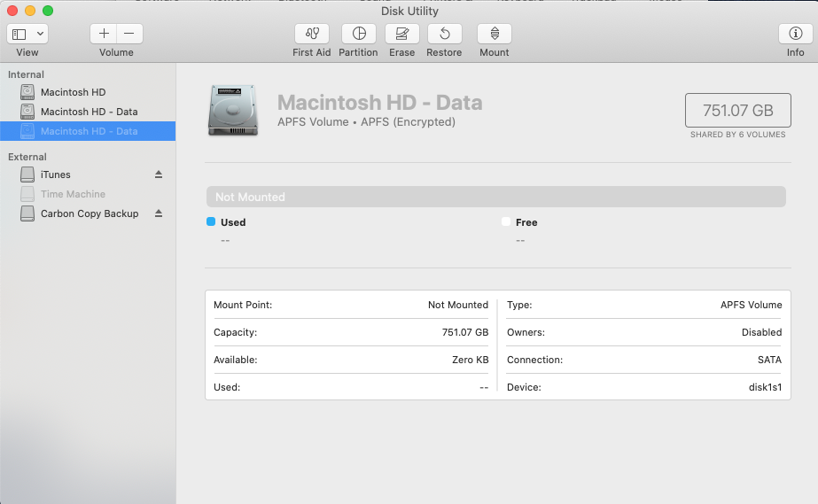The width and height of the screenshot is (818, 504).
Task: Open the Info panel
Action: point(795,34)
